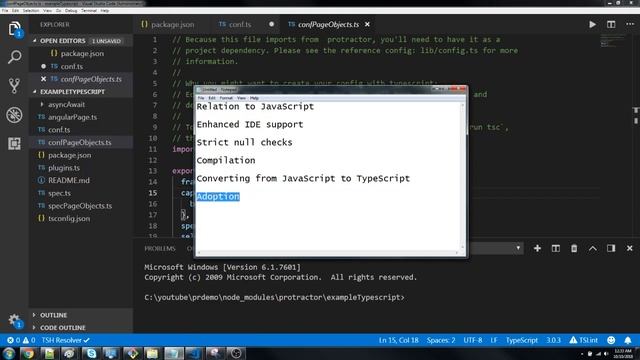Open the Problems panel tab
The image size is (640, 360).
160,248
